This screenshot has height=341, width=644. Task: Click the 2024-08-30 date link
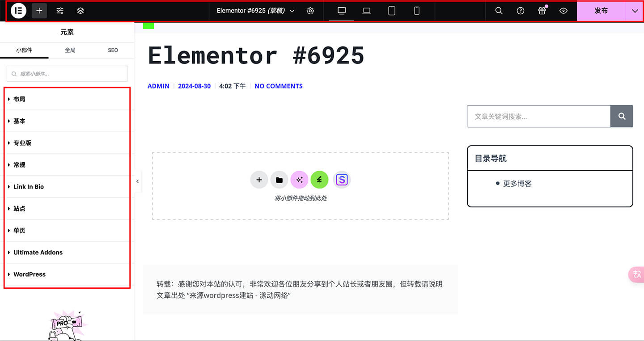194,86
